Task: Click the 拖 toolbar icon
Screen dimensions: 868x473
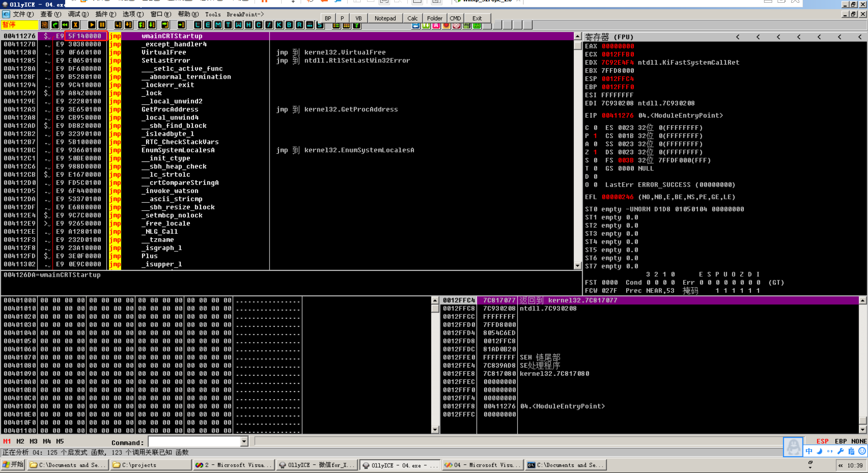Action: pyautogui.click(x=44, y=25)
